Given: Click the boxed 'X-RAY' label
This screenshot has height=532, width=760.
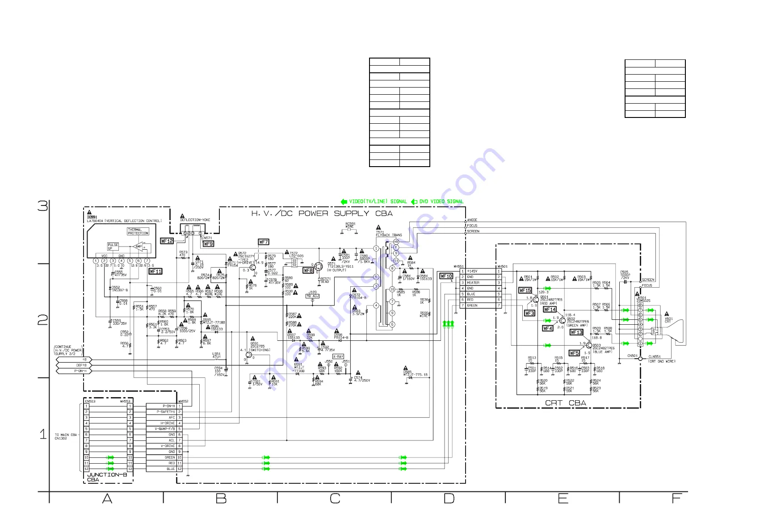Looking at the screenshot, I should coord(338,356).
